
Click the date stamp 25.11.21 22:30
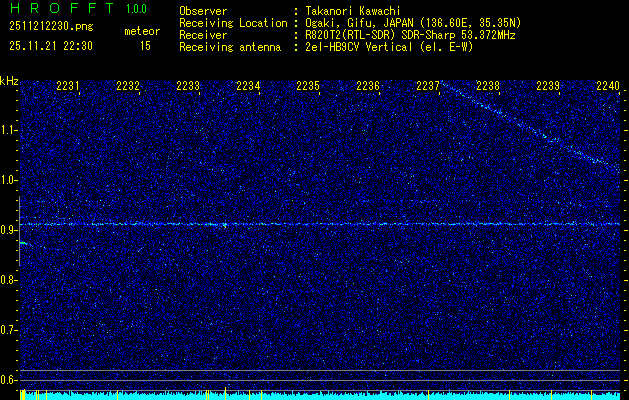click(x=51, y=46)
